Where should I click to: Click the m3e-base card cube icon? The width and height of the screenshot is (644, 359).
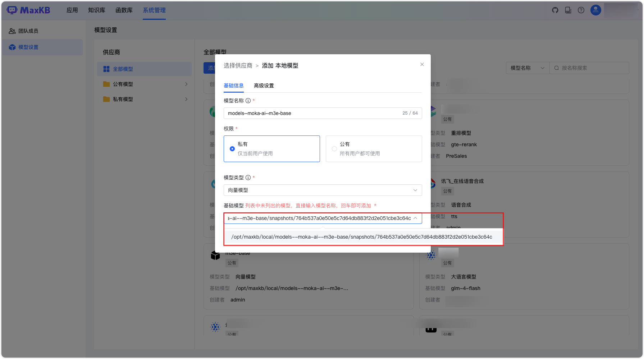[x=215, y=256]
